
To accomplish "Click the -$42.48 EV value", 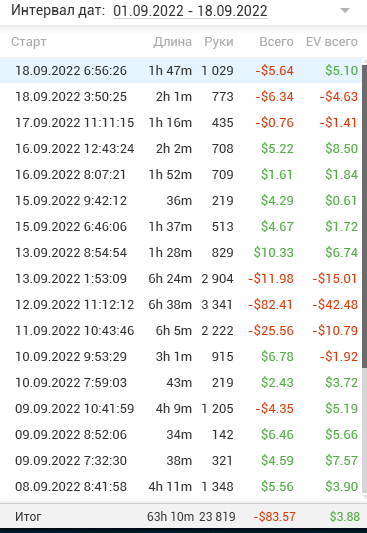I will 335,305.
